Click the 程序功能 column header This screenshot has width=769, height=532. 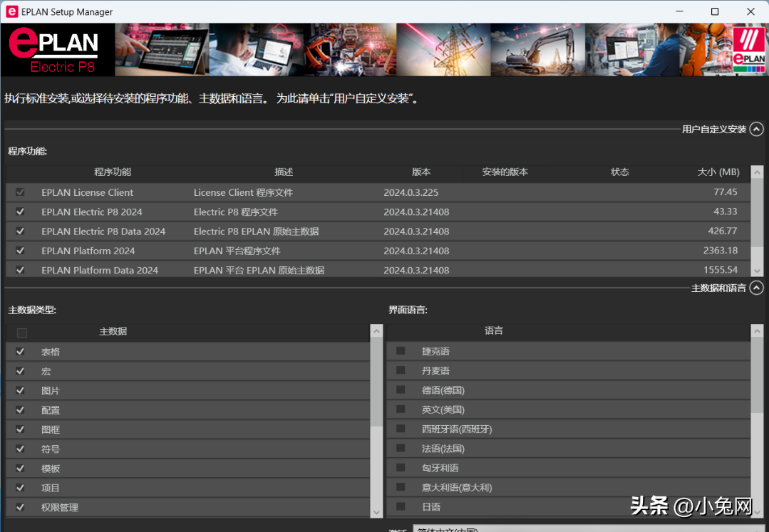point(113,172)
